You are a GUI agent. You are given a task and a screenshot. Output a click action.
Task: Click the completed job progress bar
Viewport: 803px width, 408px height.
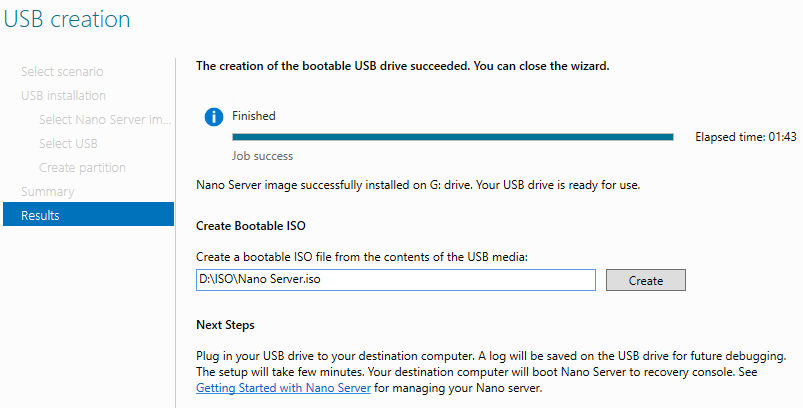pyautogui.click(x=452, y=137)
